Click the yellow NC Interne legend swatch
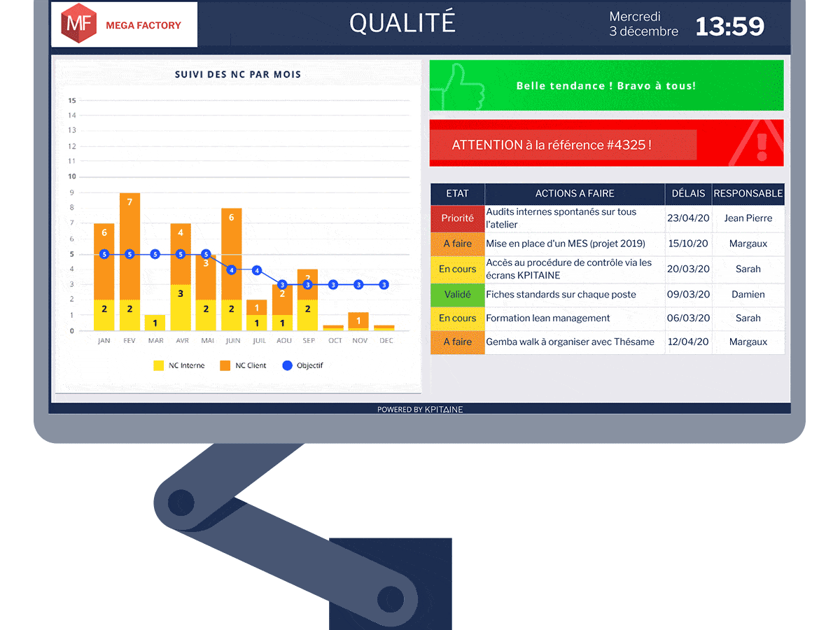This screenshot has width=840, height=630. coord(159,365)
